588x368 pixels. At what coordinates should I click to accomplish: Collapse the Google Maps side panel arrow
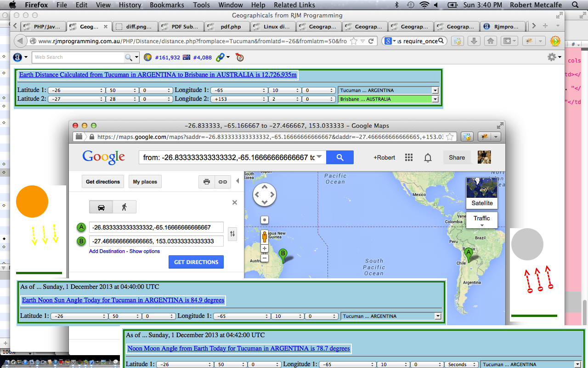click(237, 181)
